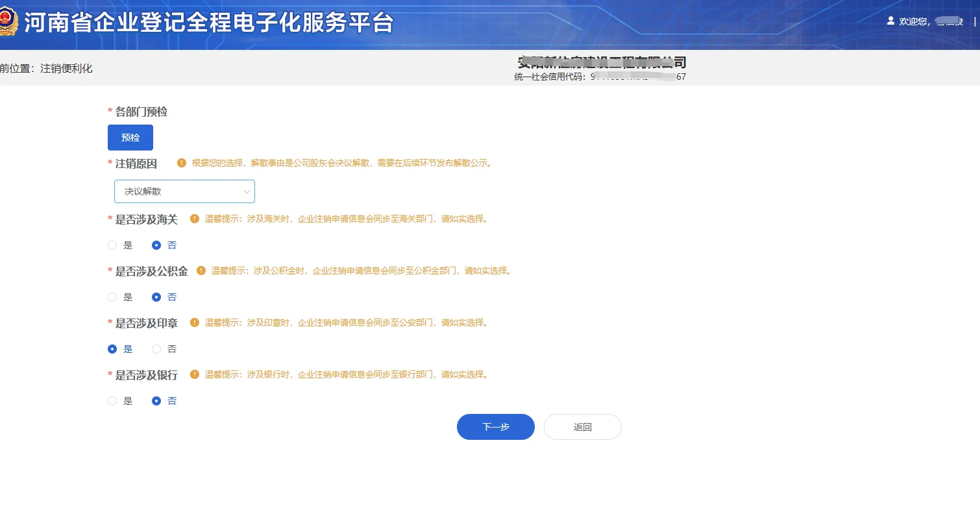The width and height of the screenshot is (980, 519).
Task: Click the info icon next to the 银行 tip
Action: click(x=195, y=375)
